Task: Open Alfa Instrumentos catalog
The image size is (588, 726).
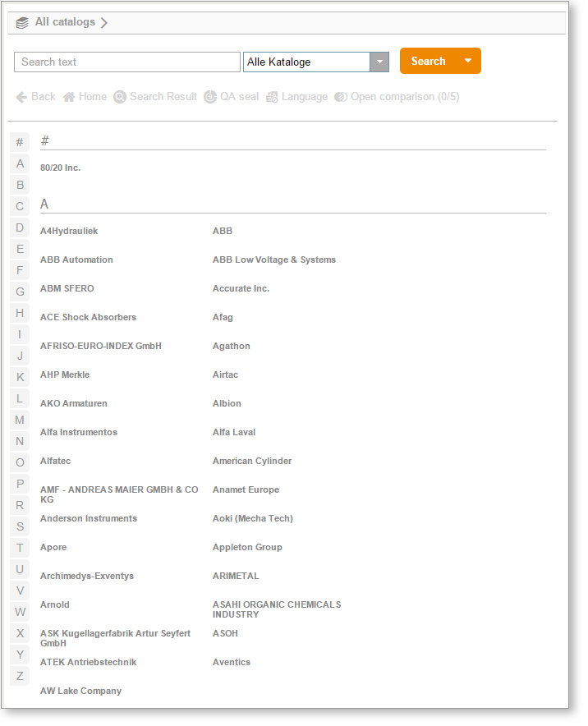Action: pos(79,432)
